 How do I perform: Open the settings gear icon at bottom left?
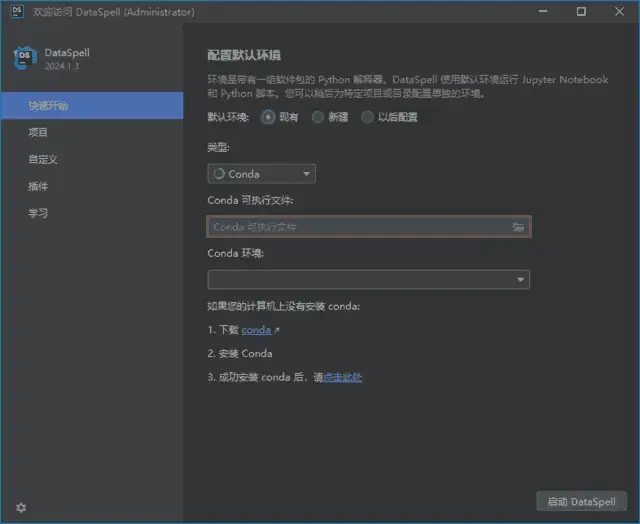[21, 508]
